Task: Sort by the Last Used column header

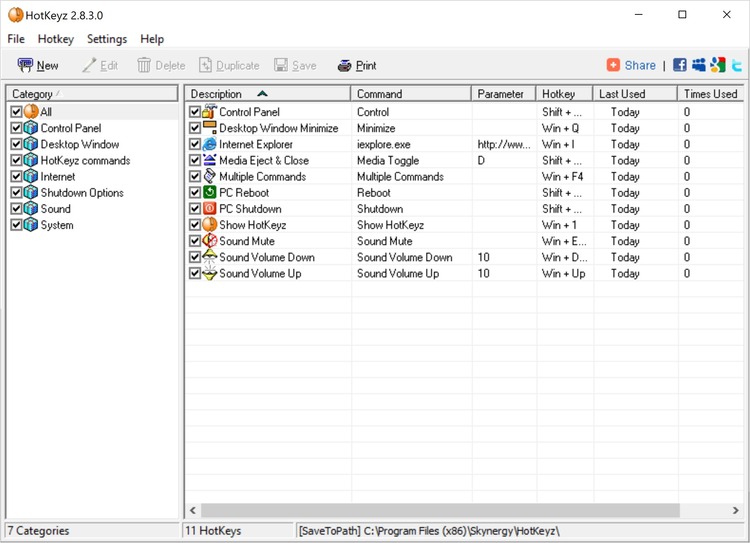Action: (x=635, y=94)
